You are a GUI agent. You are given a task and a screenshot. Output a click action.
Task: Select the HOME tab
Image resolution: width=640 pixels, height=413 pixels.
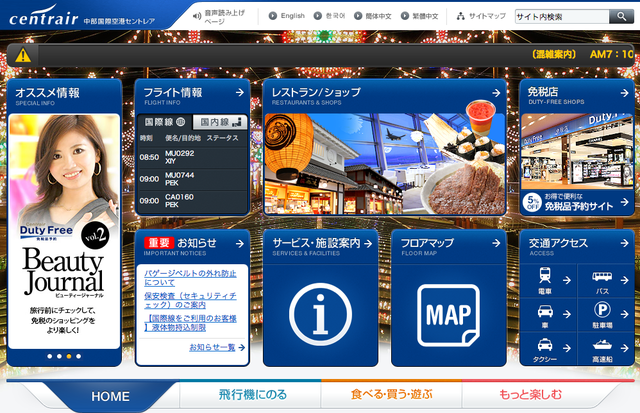pos(111,396)
